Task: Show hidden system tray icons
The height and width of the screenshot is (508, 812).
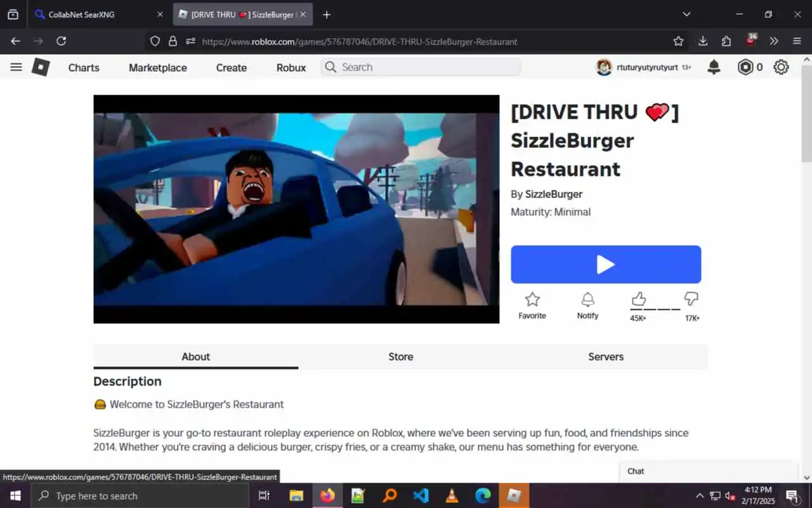Action: point(700,496)
